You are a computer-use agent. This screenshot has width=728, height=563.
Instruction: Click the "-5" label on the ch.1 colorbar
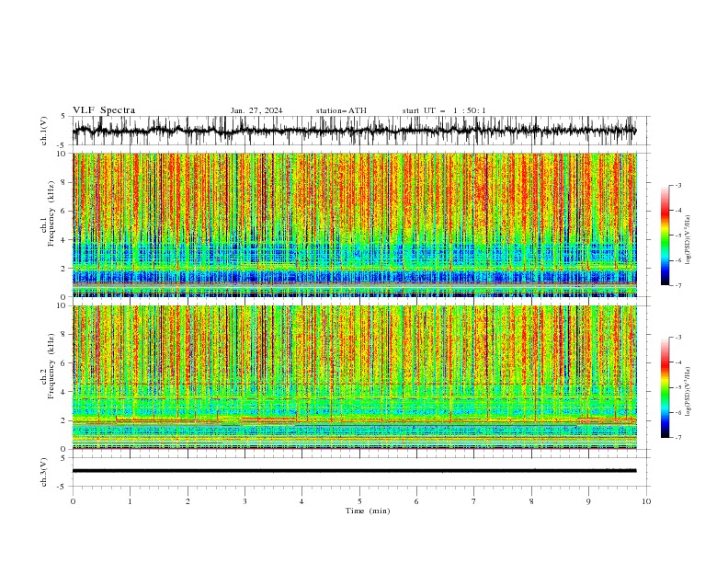click(678, 236)
